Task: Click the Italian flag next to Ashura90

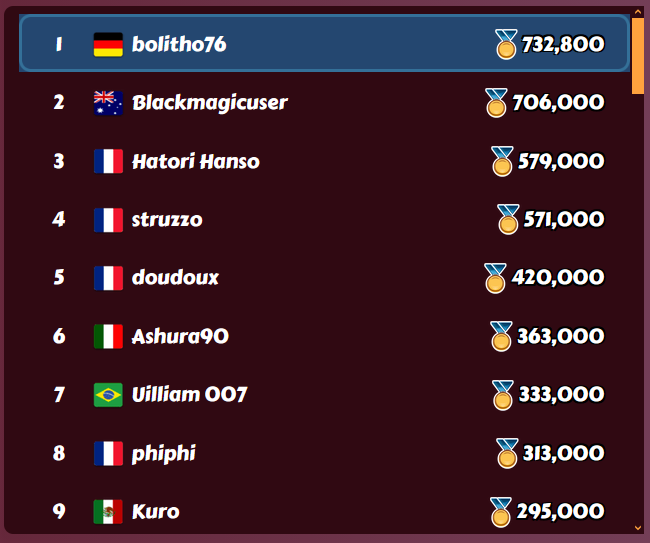Action: 108,336
